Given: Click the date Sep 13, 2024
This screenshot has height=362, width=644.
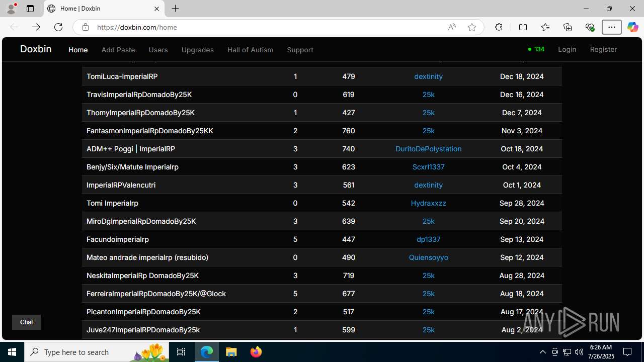Looking at the screenshot, I should [x=522, y=239].
